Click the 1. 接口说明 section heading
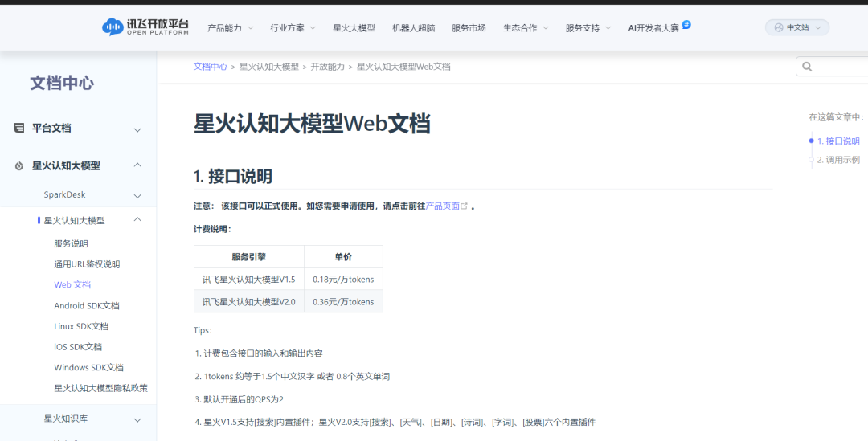 point(232,177)
